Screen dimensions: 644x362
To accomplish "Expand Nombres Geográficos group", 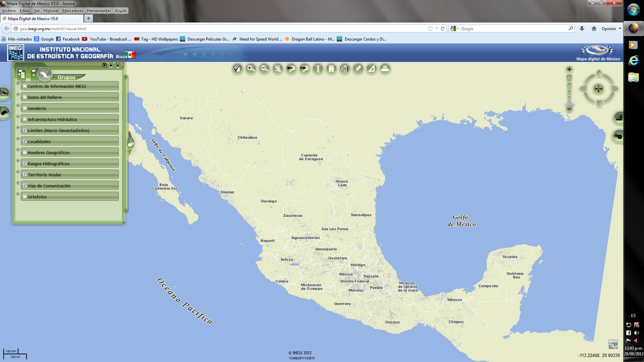I will coord(18,150).
